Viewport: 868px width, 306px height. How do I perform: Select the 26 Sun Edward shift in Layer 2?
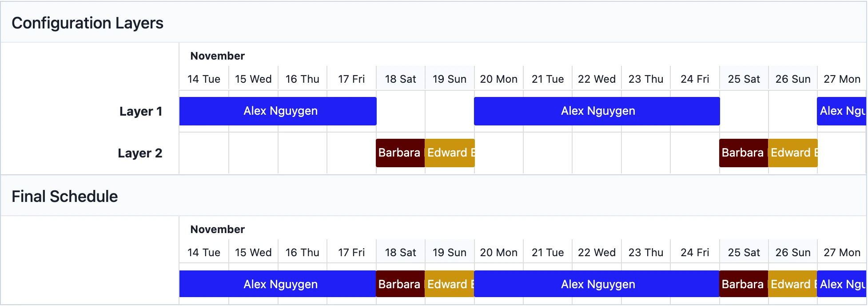coord(793,153)
